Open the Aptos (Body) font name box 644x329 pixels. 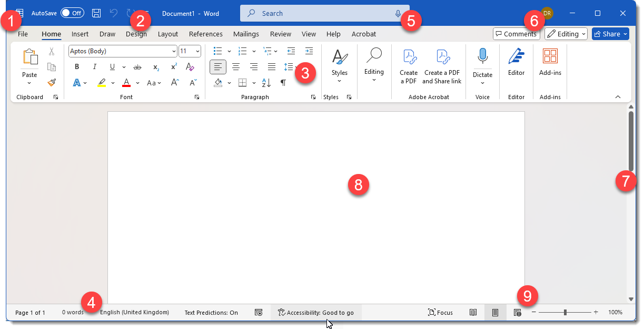[123, 51]
